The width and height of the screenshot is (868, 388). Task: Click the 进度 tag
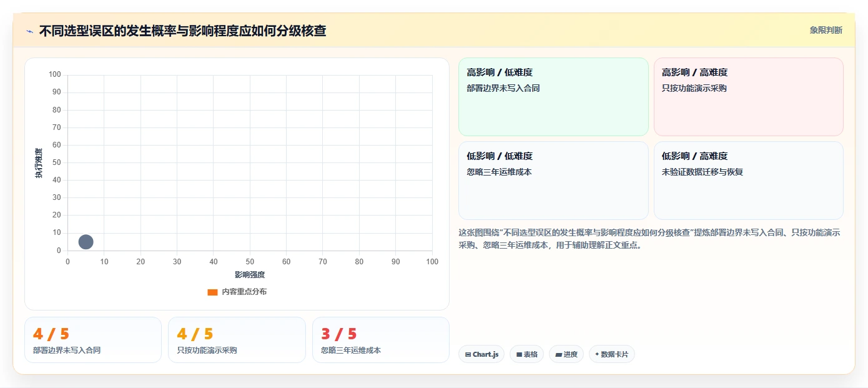tap(566, 354)
